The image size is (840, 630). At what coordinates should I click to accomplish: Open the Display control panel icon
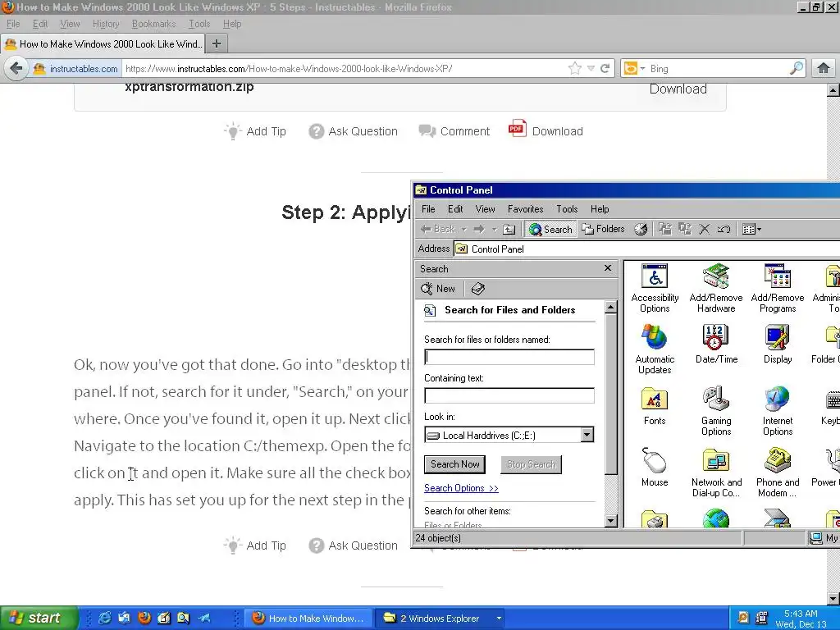[778, 345]
